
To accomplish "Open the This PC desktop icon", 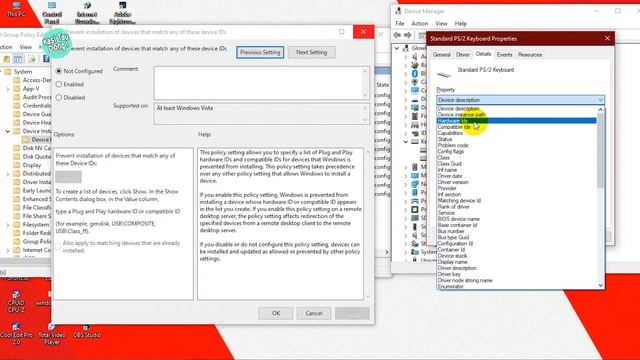I will (16, 9).
